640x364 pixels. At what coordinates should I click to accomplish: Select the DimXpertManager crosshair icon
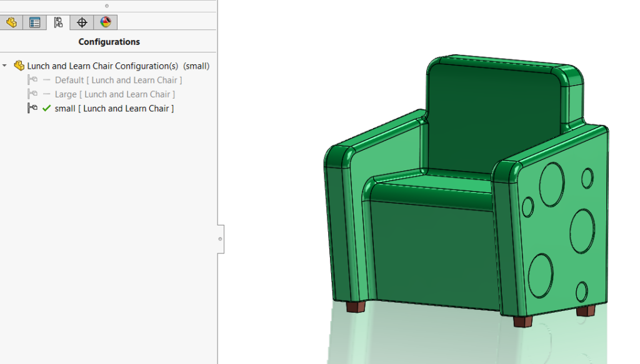pyautogui.click(x=81, y=22)
